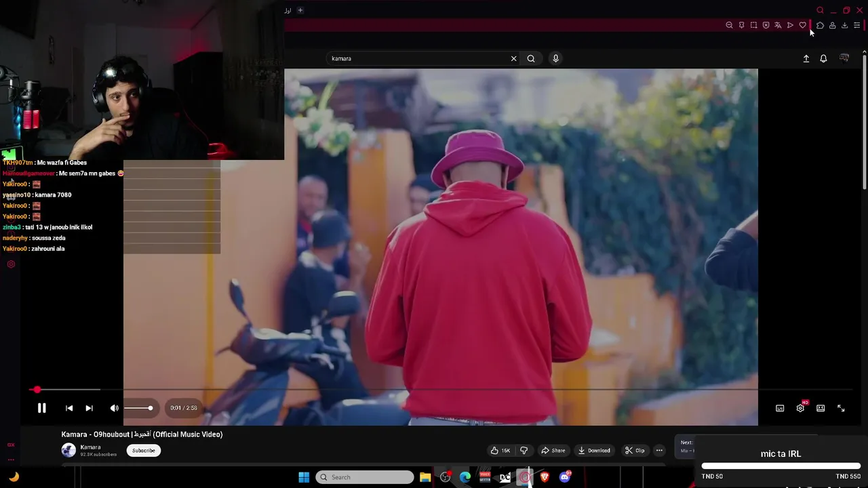Open chat settings red gear icon
The width and height of the screenshot is (868, 488).
coord(11,264)
